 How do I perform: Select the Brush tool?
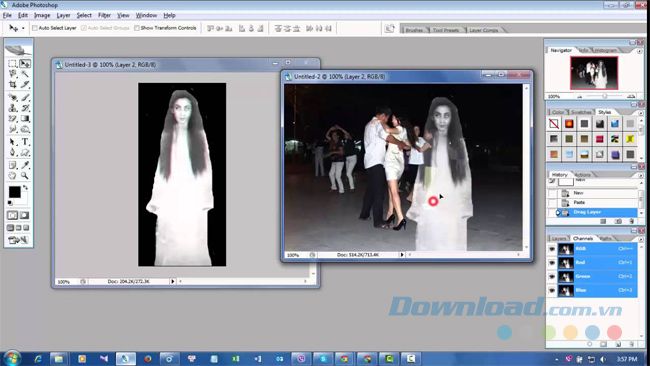click(x=25, y=97)
